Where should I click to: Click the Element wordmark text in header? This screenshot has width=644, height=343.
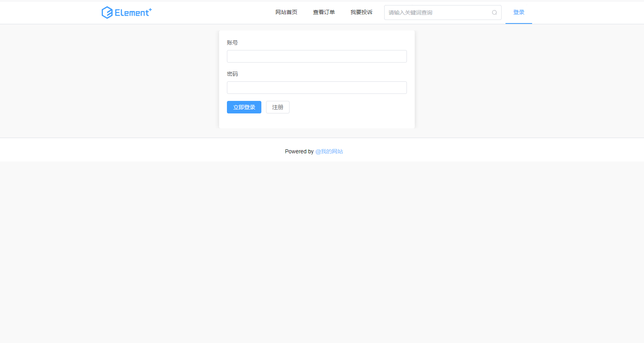click(x=131, y=13)
